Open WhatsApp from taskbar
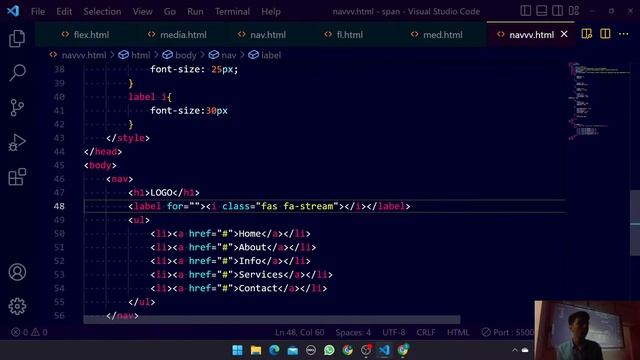This screenshot has height=360, width=640. [329, 350]
